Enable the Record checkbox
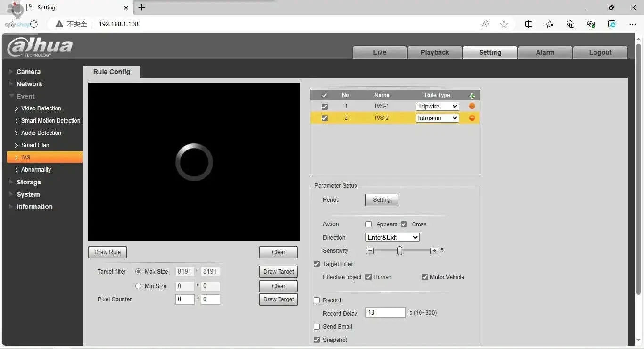The height and width of the screenshot is (349, 644). [317, 300]
